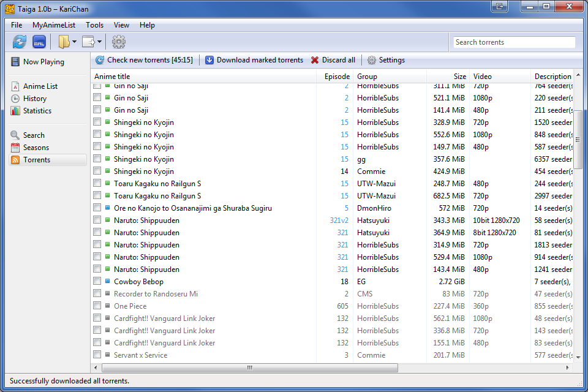
Task: Open the View menu
Action: [x=121, y=25]
